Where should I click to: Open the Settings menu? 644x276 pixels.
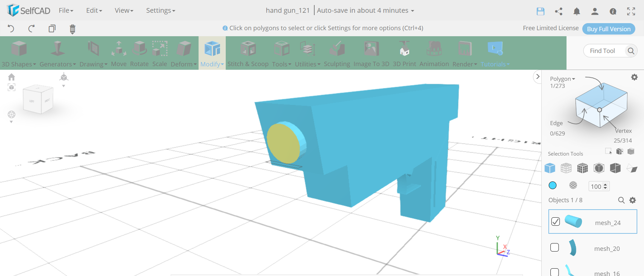pos(160,10)
